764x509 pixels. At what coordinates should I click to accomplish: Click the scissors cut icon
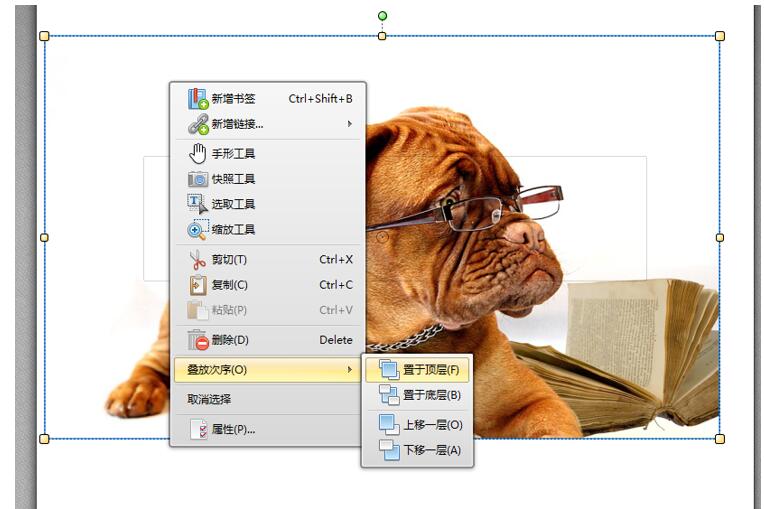point(197,260)
